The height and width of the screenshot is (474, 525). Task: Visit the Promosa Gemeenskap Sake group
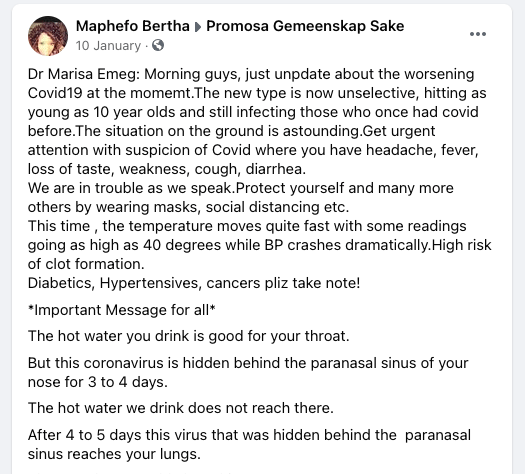coord(305,26)
